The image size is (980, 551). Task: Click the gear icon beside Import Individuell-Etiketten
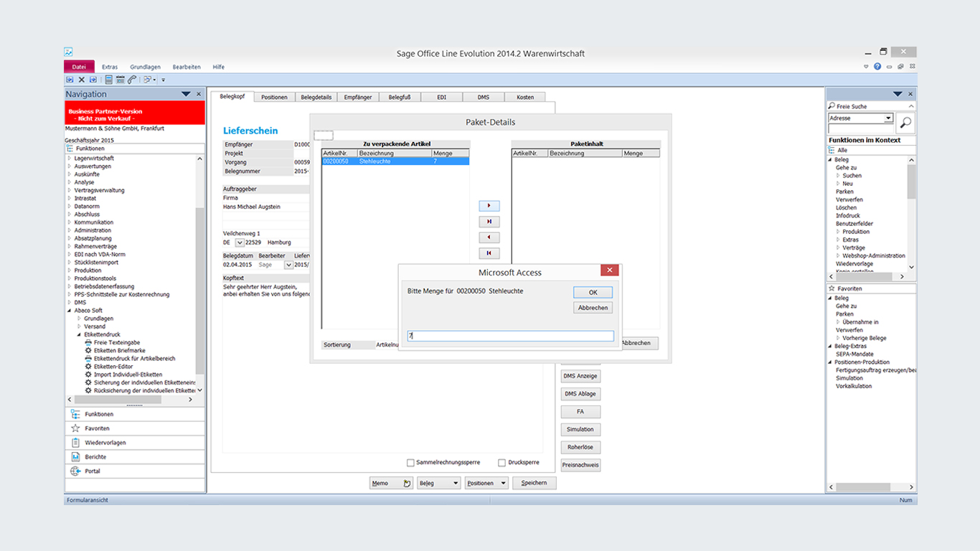click(88, 375)
